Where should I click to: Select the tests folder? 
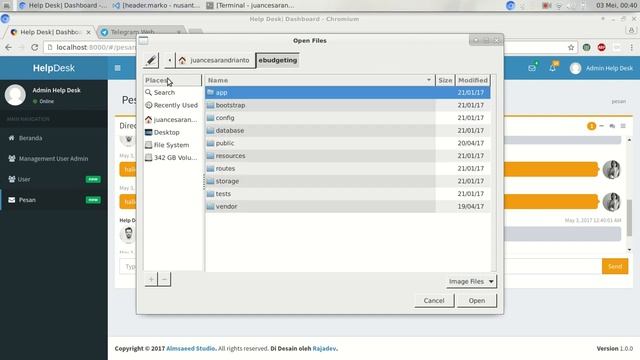pos(348,194)
